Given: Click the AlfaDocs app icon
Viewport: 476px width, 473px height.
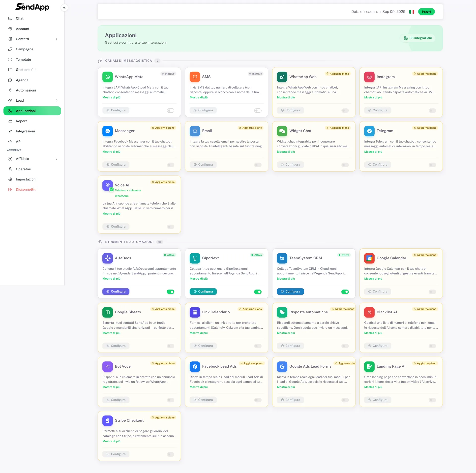Looking at the screenshot, I should point(108,258).
